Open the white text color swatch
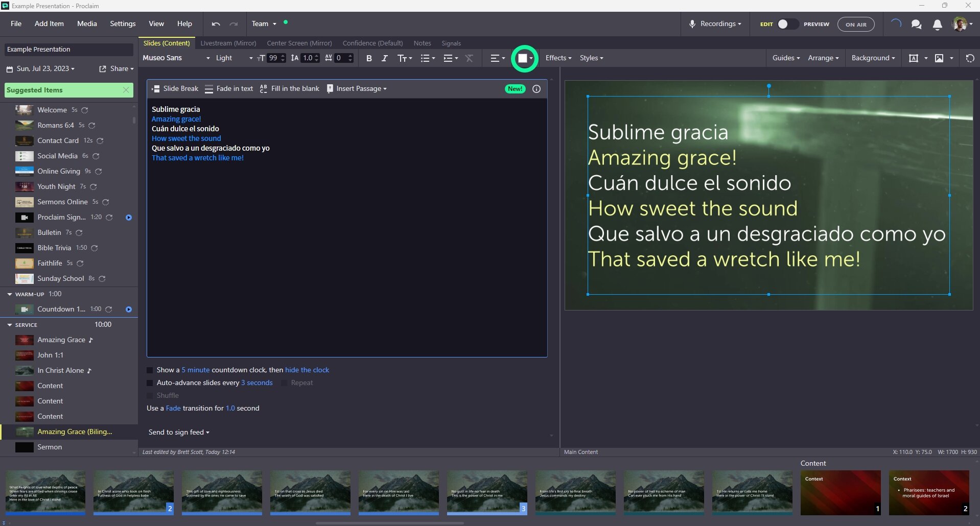The image size is (980, 526). 522,58
